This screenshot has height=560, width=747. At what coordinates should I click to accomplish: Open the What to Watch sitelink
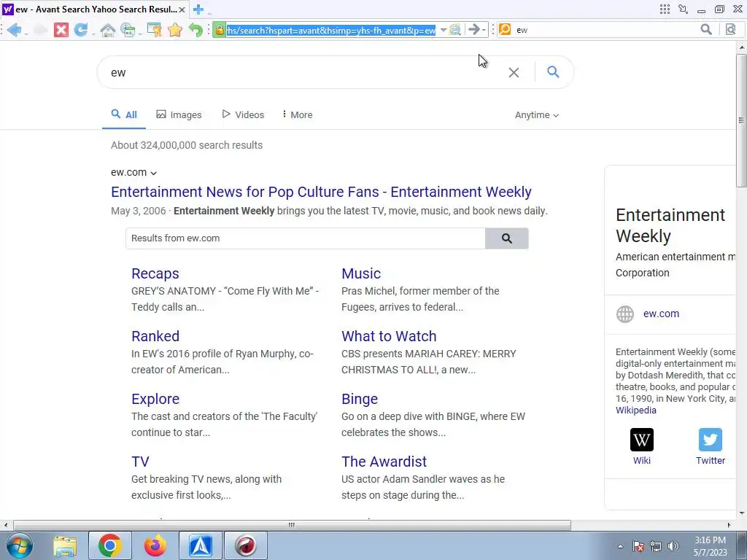pyautogui.click(x=389, y=336)
